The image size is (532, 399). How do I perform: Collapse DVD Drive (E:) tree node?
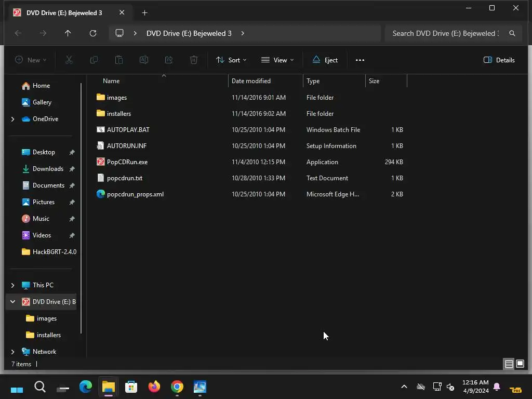(x=13, y=302)
